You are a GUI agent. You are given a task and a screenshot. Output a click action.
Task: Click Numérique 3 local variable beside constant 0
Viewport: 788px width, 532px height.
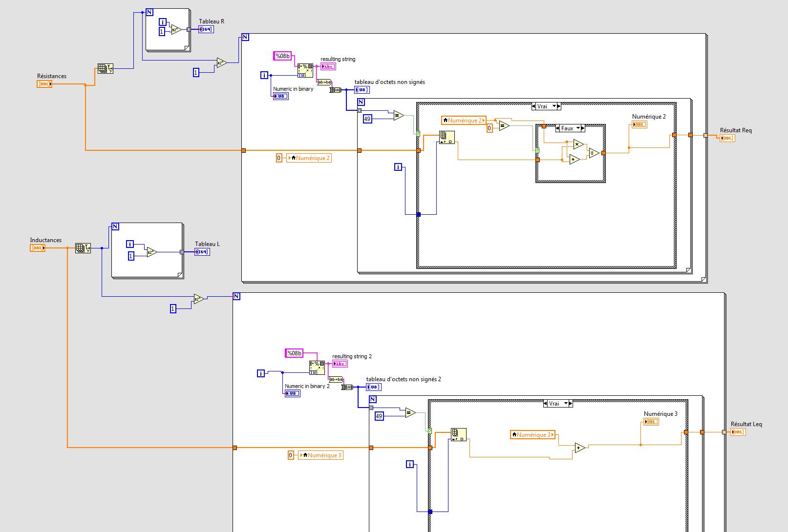[321, 455]
